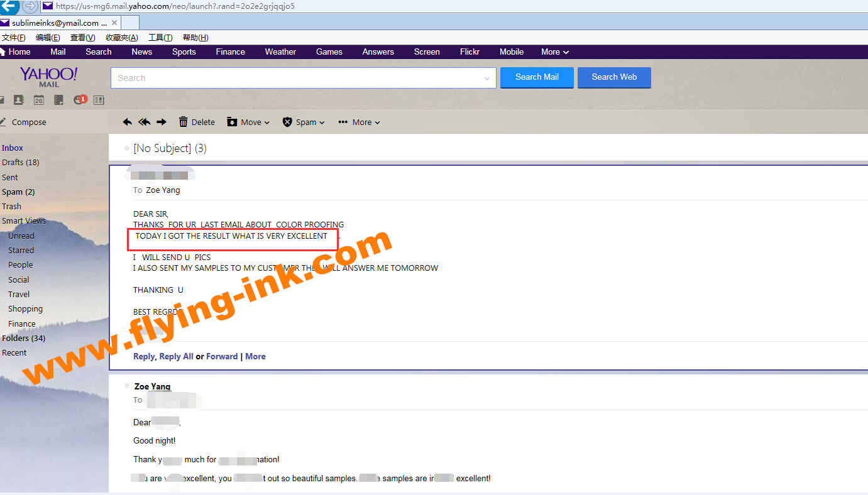Image resolution: width=868 pixels, height=495 pixels.
Task: Click the Reply All double-arrow icon
Action: coord(145,122)
